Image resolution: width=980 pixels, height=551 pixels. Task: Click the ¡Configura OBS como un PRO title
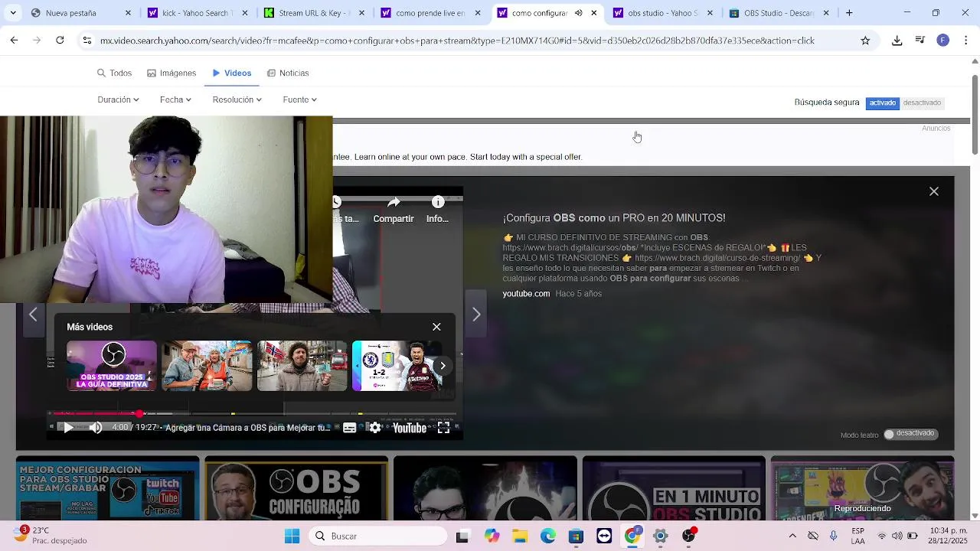(614, 218)
